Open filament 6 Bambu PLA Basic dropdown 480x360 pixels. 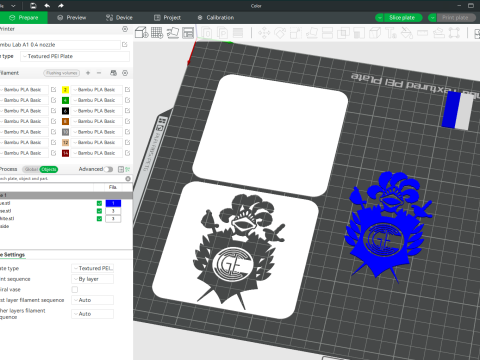point(97,111)
